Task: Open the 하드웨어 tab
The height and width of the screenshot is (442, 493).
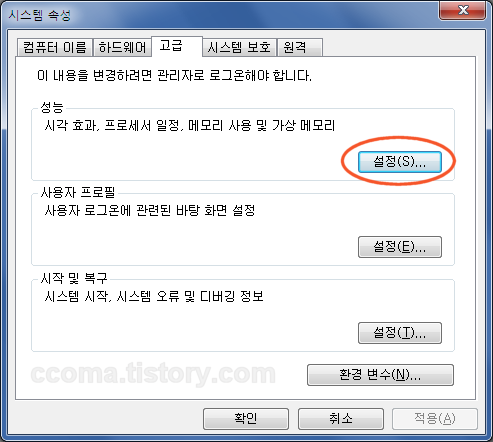Action: (122, 47)
